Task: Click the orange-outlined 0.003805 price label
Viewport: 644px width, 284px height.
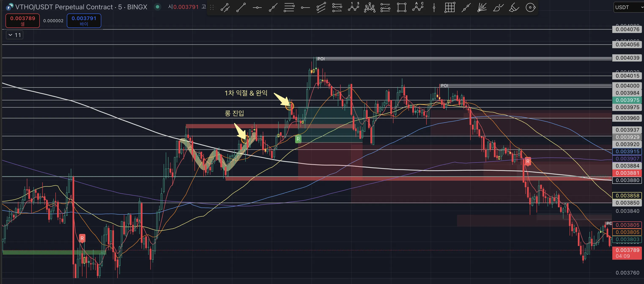Action: [x=627, y=232]
